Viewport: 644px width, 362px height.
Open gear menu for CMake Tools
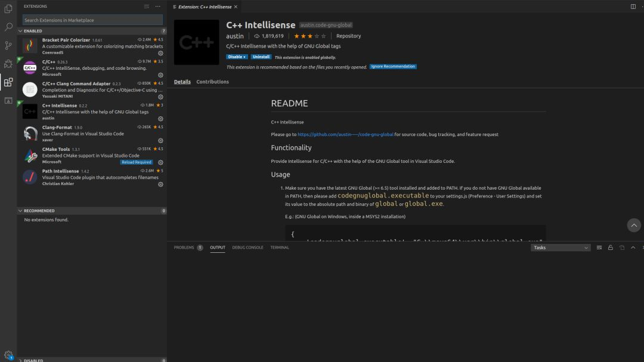[x=160, y=162]
